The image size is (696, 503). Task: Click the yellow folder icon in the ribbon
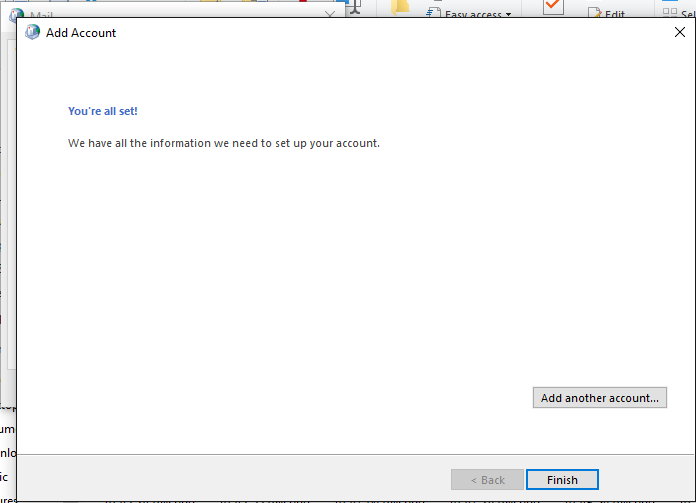pos(400,8)
